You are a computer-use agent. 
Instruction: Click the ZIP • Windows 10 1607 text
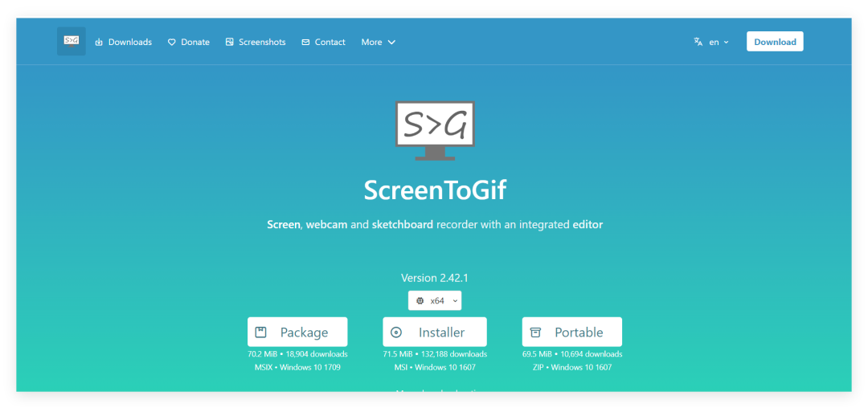coord(572,367)
